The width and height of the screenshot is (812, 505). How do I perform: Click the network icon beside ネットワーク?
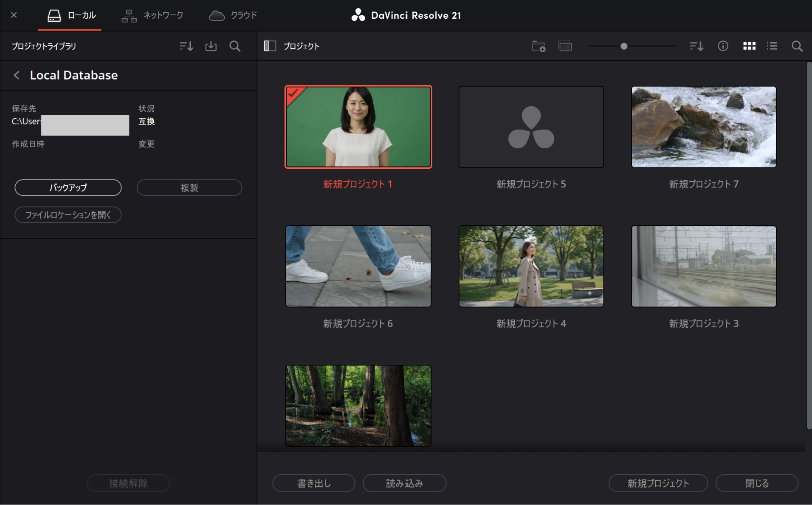pos(129,16)
